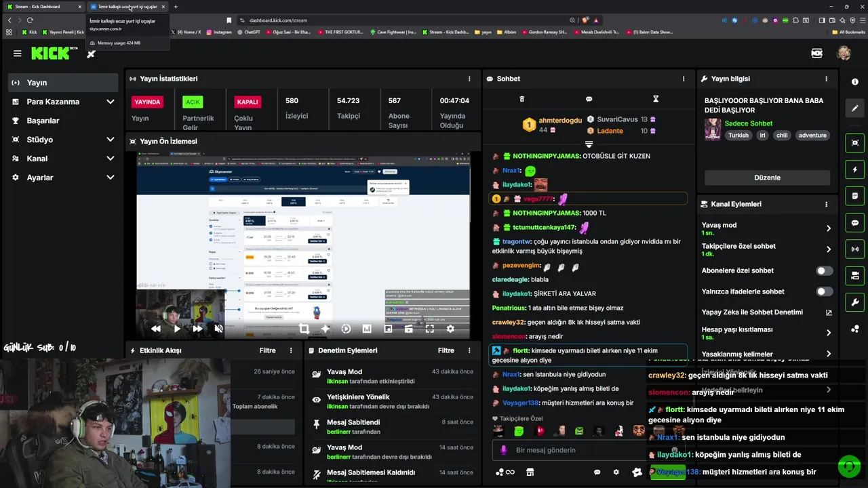Open Hesap yaşı kısıtlaması options arrow
The width and height of the screenshot is (868, 488).
tap(828, 333)
